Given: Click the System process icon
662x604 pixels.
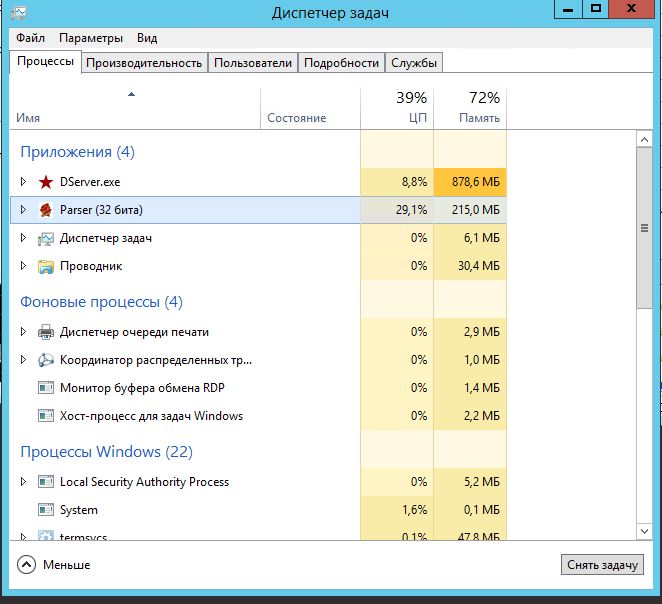Looking at the screenshot, I should (46, 510).
